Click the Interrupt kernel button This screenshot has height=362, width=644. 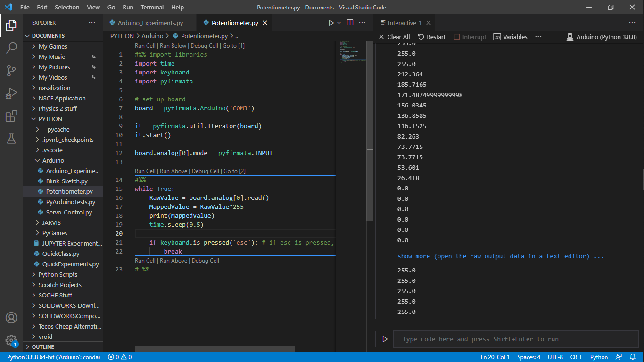[470, 37]
